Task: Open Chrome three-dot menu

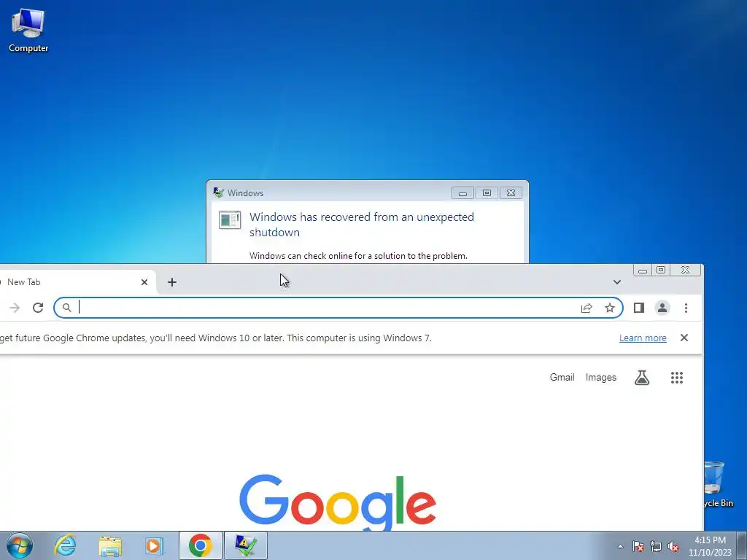Action: pyautogui.click(x=686, y=308)
